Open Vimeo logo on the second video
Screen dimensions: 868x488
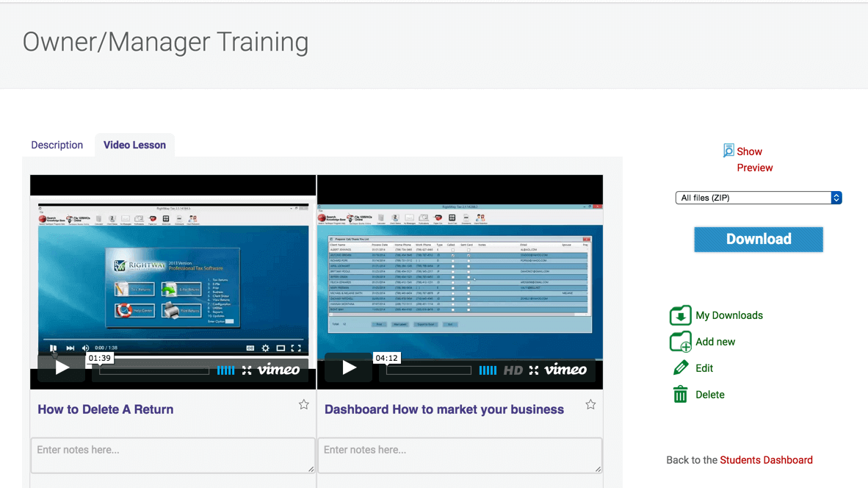[565, 370]
